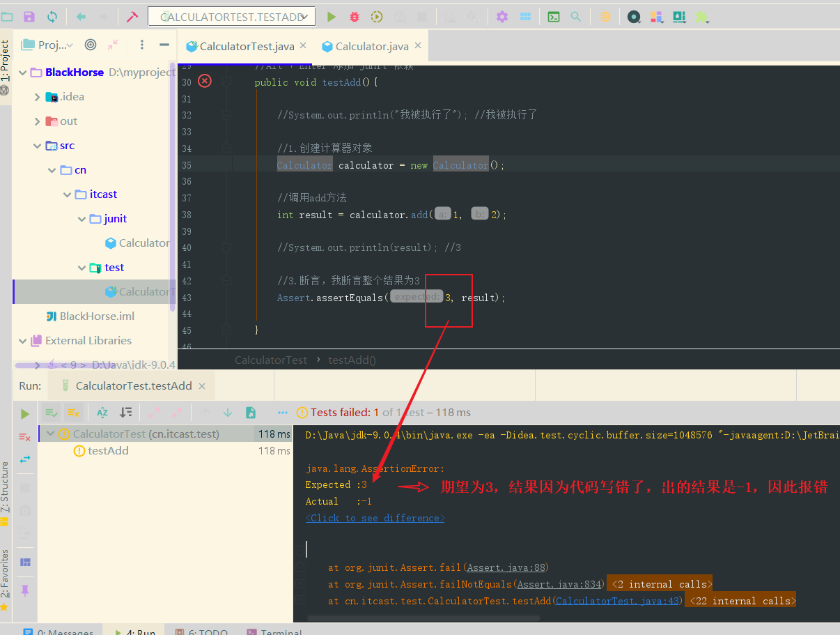The width and height of the screenshot is (840, 635).
Task: Select Calculator class under junit package
Action: pyautogui.click(x=144, y=243)
